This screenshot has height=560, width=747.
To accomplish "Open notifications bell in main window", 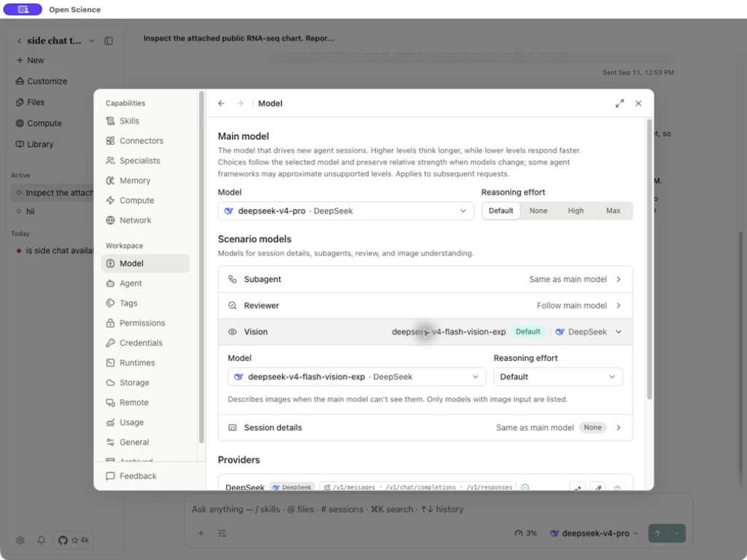I will tap(42, 540).
